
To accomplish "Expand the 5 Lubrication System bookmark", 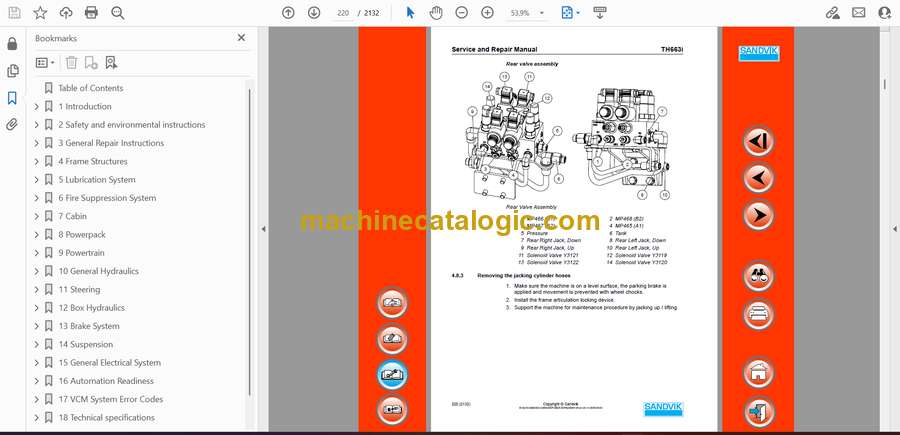I will point(37,180).
